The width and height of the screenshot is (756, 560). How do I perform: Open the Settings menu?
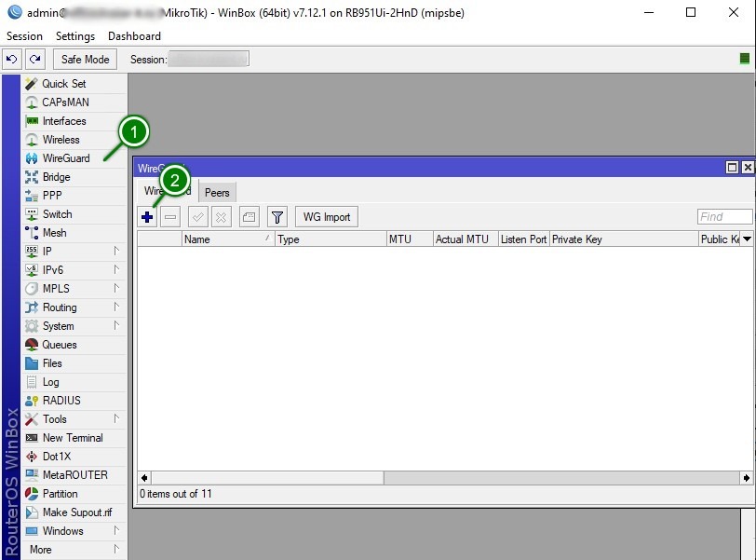75,36
